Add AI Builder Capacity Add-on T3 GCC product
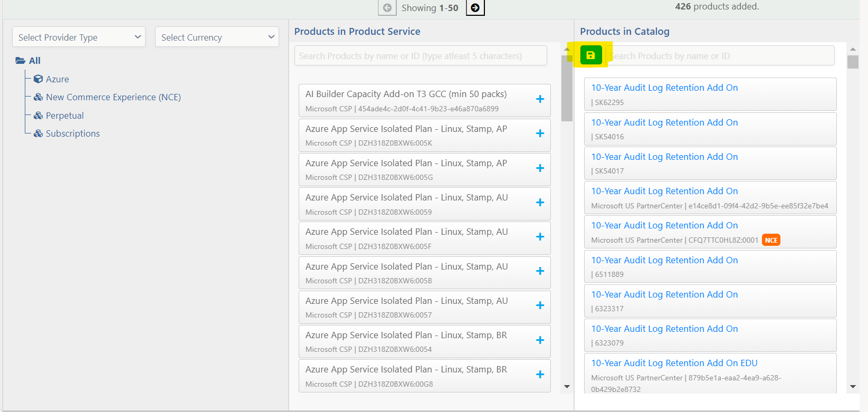The width and height of the screenshot is (868, 412). pyautogui.click(x=540, y=99)
